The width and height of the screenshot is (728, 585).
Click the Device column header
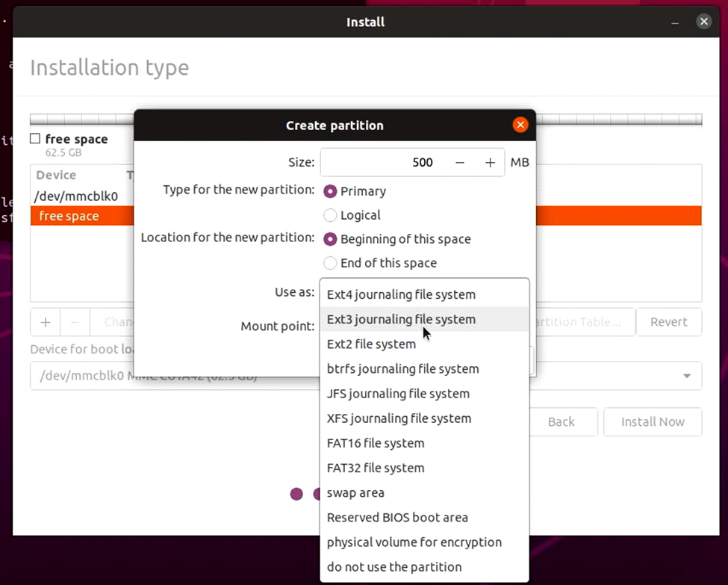point(56,175)
